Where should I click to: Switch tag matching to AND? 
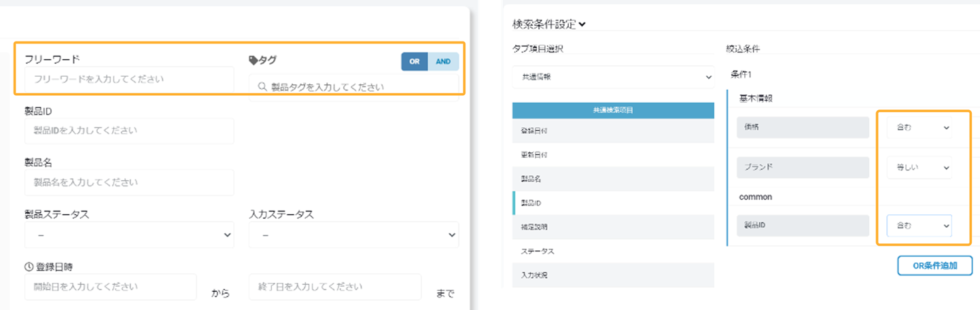443,61
